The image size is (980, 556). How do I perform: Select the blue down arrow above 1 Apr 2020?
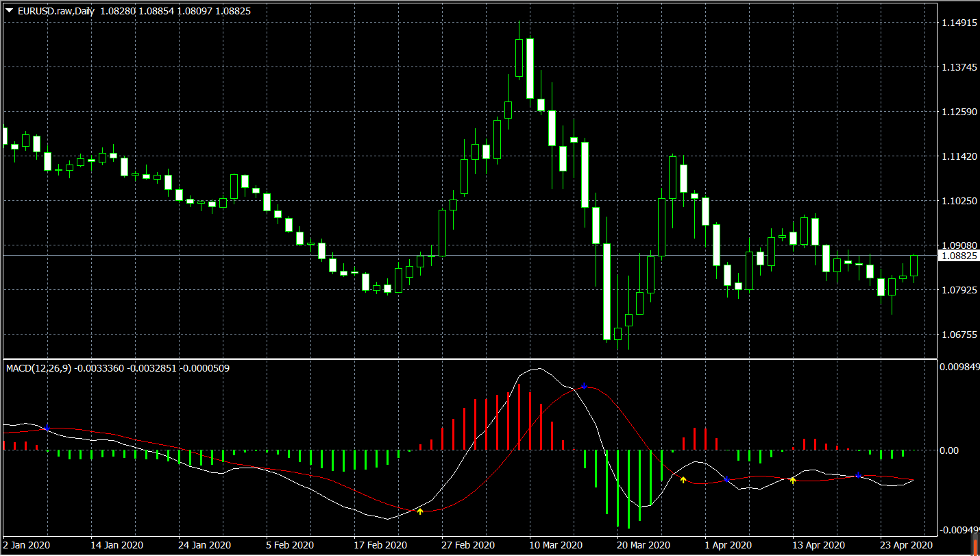tap(726, 479)
